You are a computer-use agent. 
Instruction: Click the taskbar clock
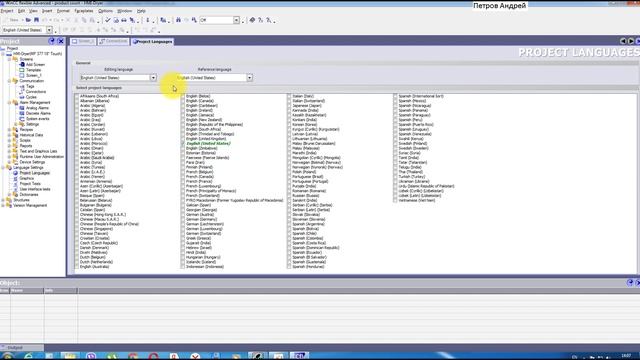627,356
